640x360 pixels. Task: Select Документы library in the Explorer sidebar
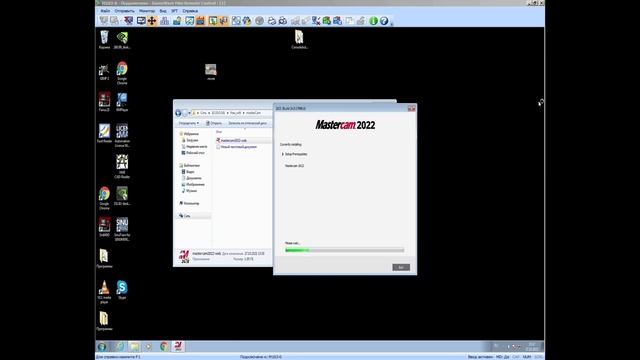coord(193,178)
